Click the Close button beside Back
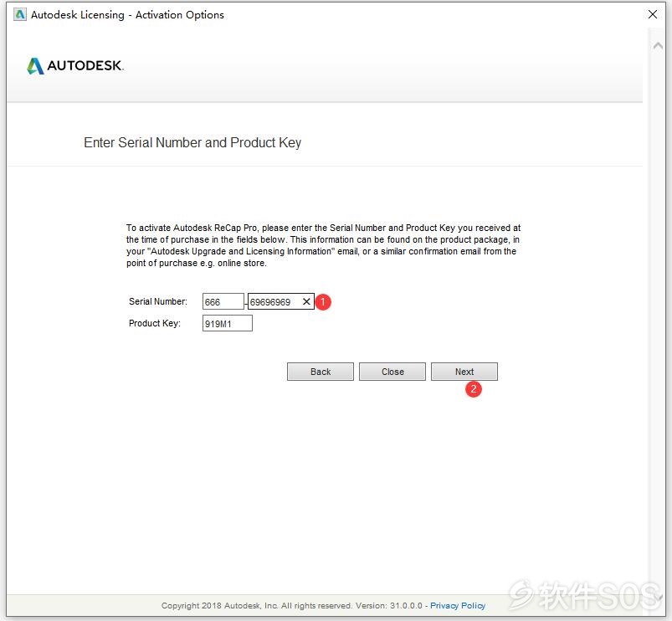Screen dimensions: 672x621 [x=392, y=372]
